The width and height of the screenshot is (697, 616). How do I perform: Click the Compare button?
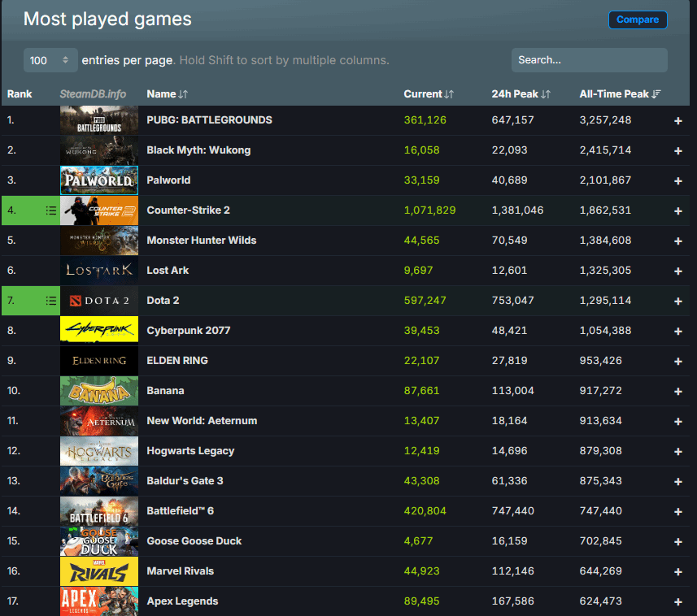[638, 20]
